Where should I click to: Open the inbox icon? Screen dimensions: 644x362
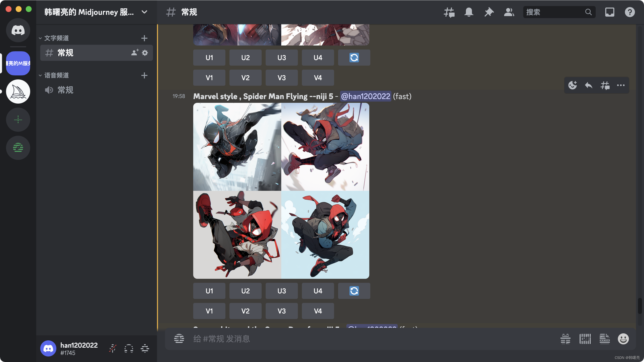click(610, 12)
